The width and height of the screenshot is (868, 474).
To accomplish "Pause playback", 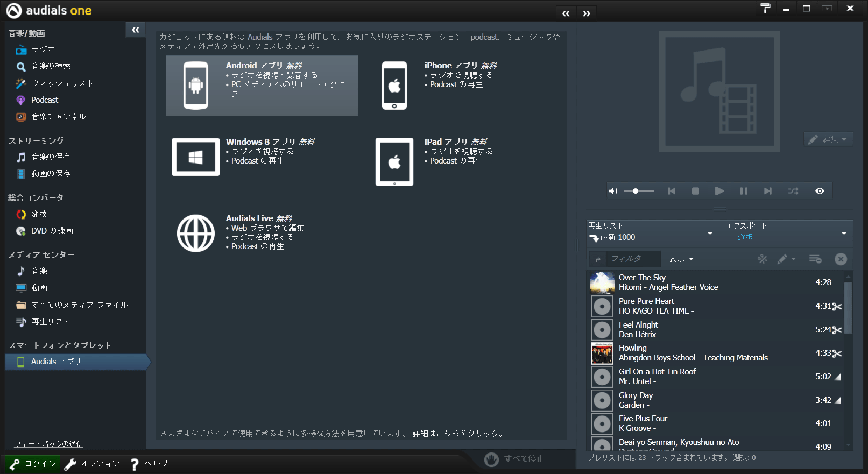I will pyautogui.click(x=744, y=191).
